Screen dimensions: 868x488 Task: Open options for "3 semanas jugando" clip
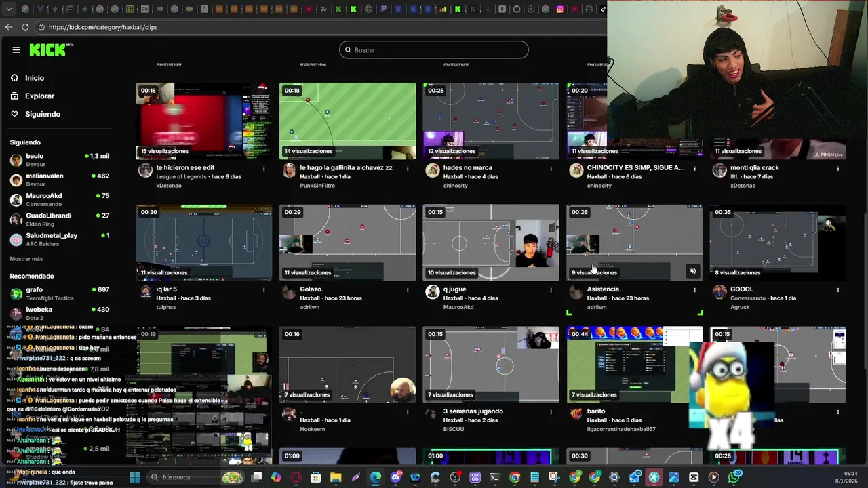coord(551,412)
